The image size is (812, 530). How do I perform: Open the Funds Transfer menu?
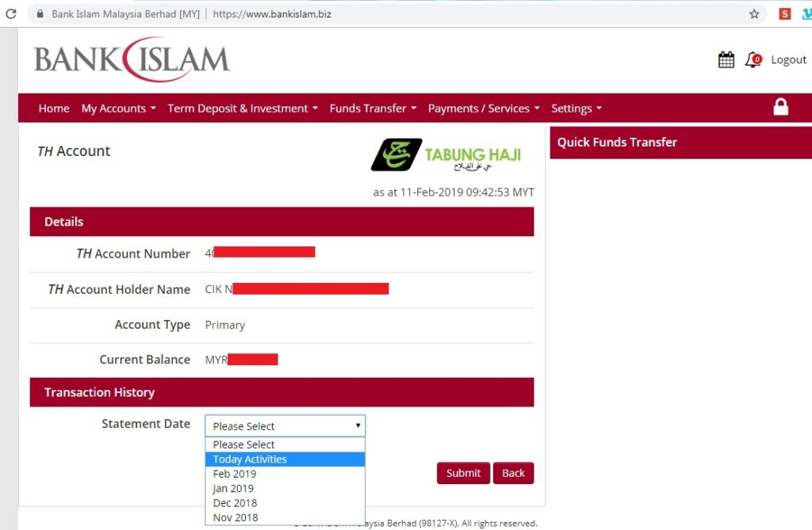point(373,109)
